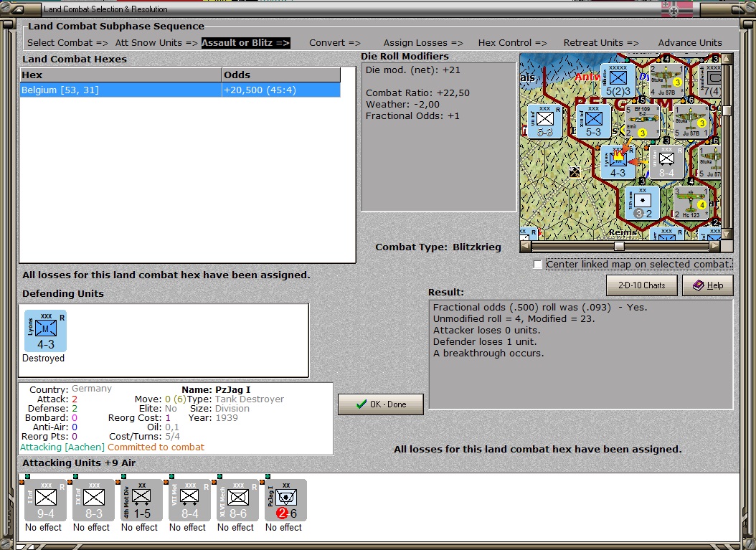
Task: Enable Center linked map on selected combat
Action: tap(537, 264)
